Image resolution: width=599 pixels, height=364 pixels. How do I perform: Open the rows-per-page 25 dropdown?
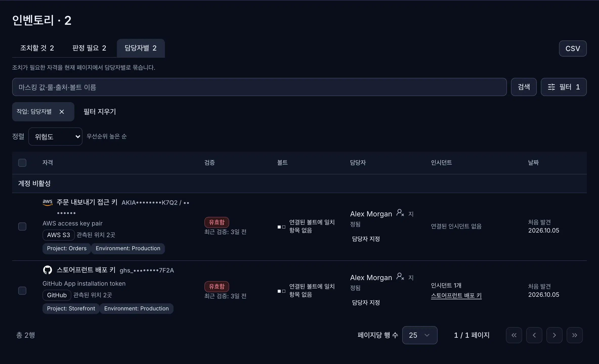(420, 335)
